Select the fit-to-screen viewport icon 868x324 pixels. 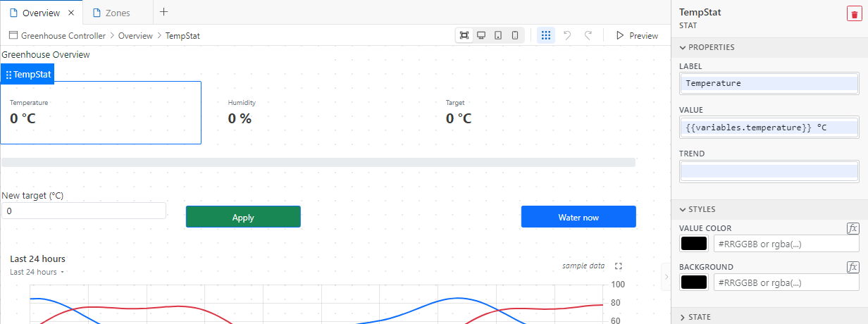point(464,35)
